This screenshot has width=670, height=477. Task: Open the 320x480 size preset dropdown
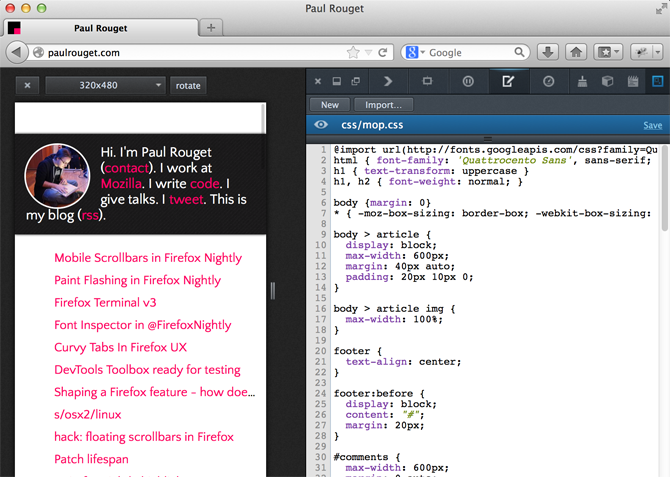[105, 85]
